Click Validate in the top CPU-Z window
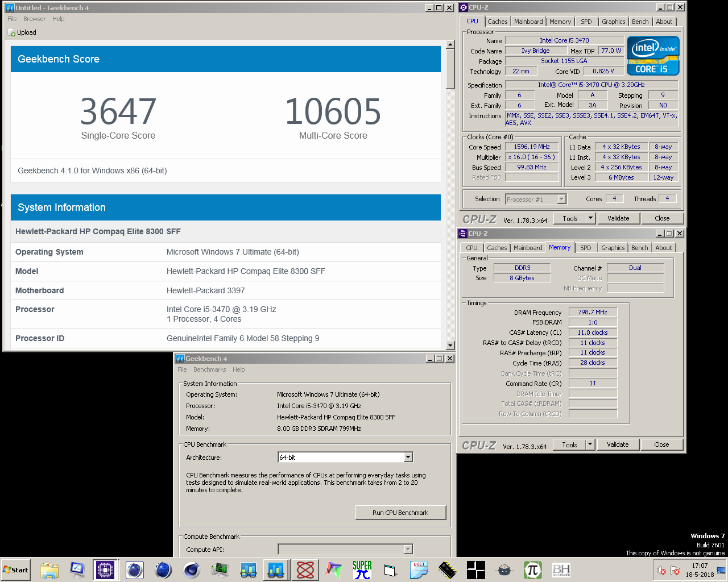 coord(618,218)
